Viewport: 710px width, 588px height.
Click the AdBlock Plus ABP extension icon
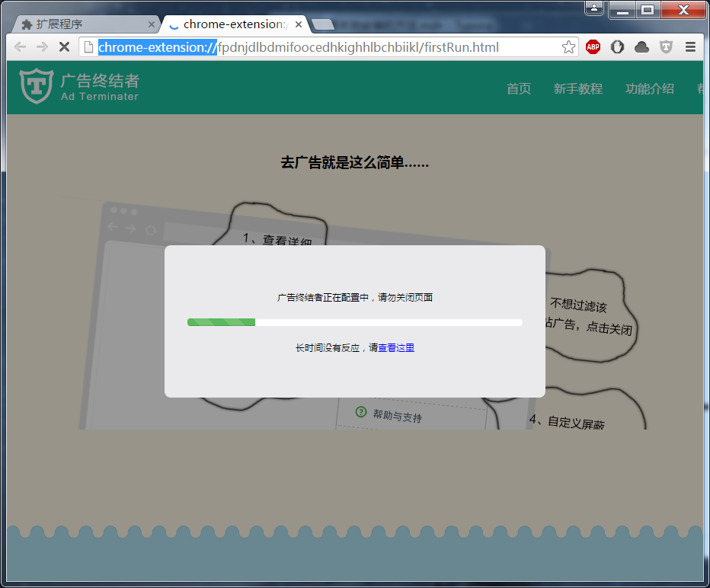coord(593,47)
